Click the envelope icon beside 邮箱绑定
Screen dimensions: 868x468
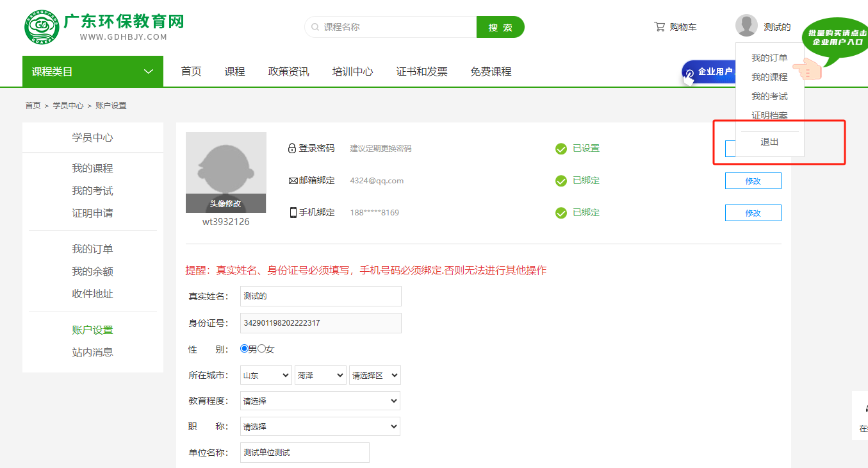[293, 181]
